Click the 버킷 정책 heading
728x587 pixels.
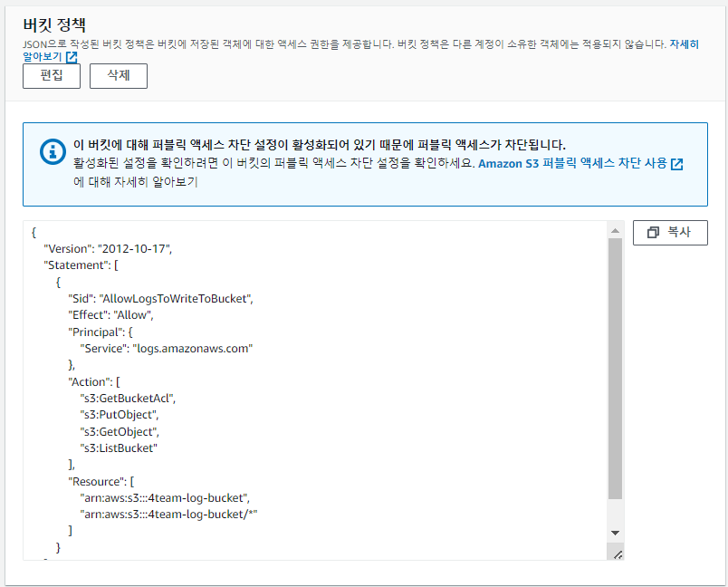click(54, 24)
